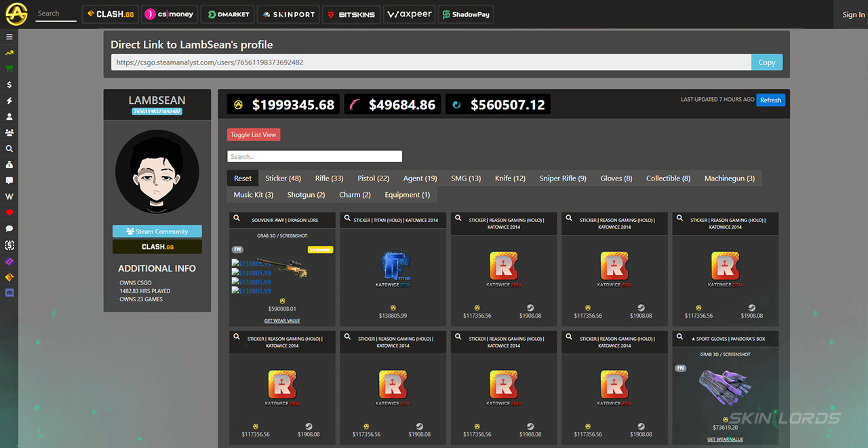The image size is (868, 448).
Task: Open the cs.money banner link
Action: (170, 14)
